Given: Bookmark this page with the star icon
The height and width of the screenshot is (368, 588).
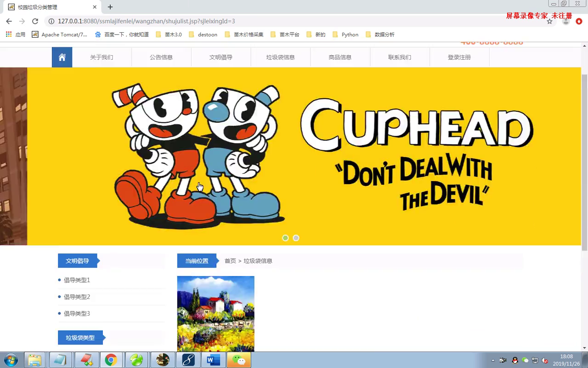Looking at the screenshot, I should 549,21.
